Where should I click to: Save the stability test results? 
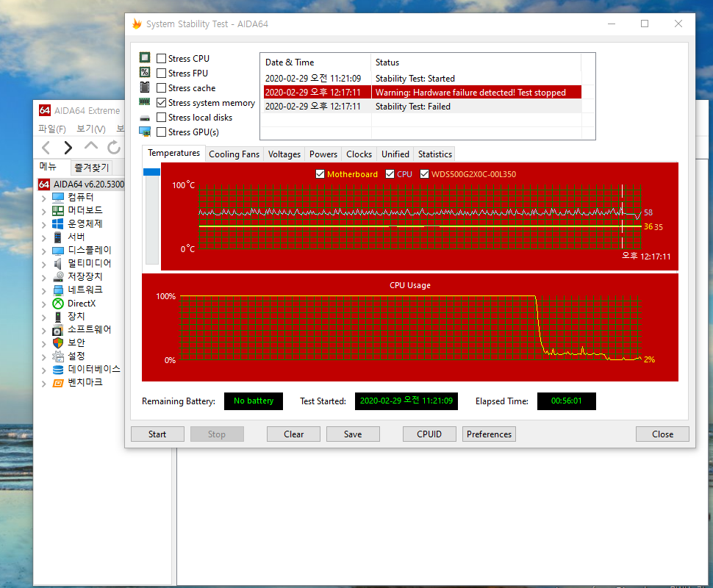coord(353,434)
